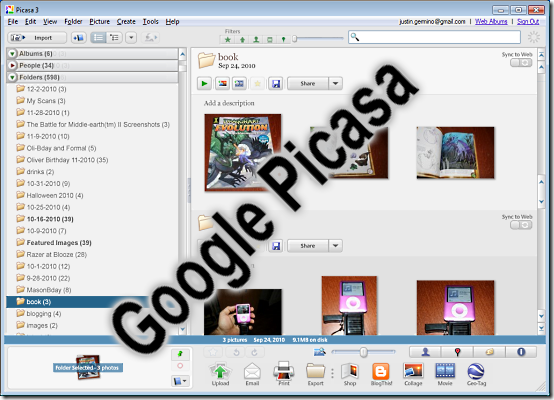
Task: Select the Dragonart Evolution book cover thumbnail
Action: (243, 153)
